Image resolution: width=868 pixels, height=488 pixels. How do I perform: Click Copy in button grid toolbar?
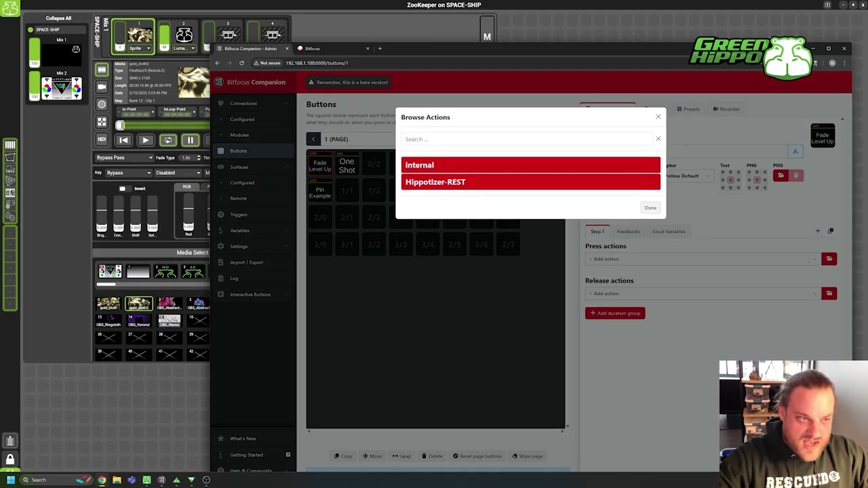pyautogui.click(x=343, y=456)
